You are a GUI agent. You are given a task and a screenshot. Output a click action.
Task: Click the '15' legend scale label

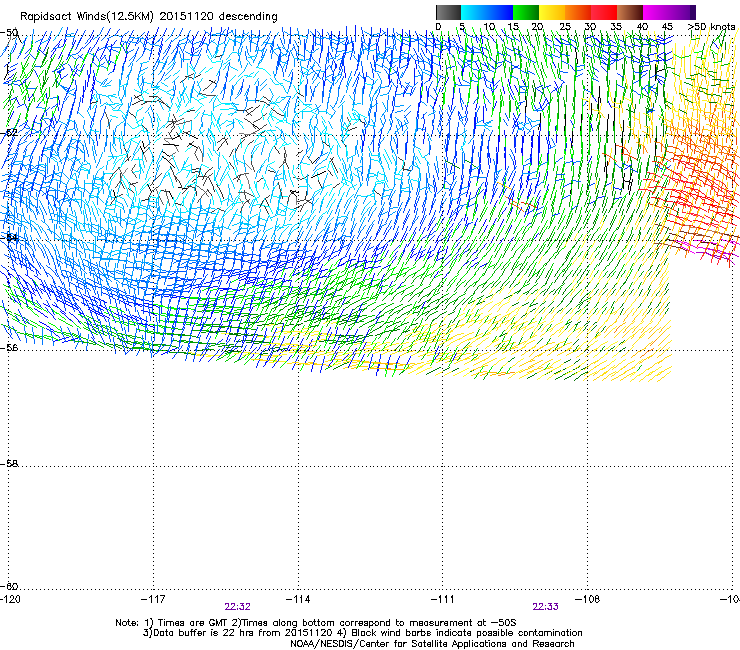click(x=513, y=27)
